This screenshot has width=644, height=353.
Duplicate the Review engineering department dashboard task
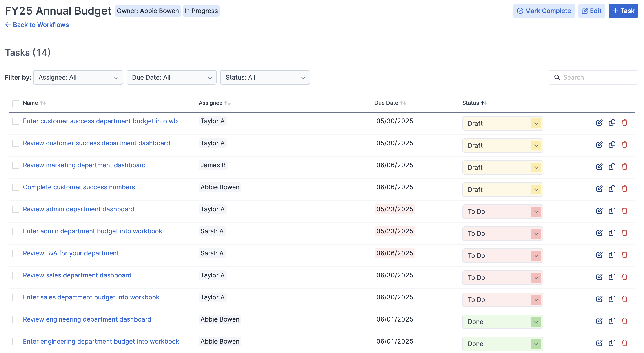(x=612, y=321)
